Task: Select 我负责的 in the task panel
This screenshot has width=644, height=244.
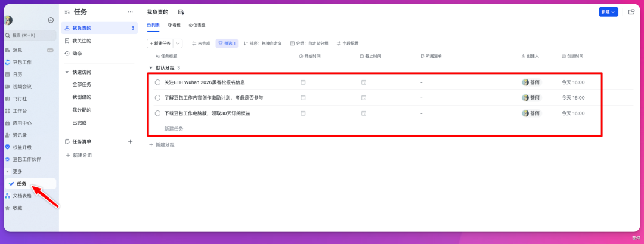Action: 100,28
